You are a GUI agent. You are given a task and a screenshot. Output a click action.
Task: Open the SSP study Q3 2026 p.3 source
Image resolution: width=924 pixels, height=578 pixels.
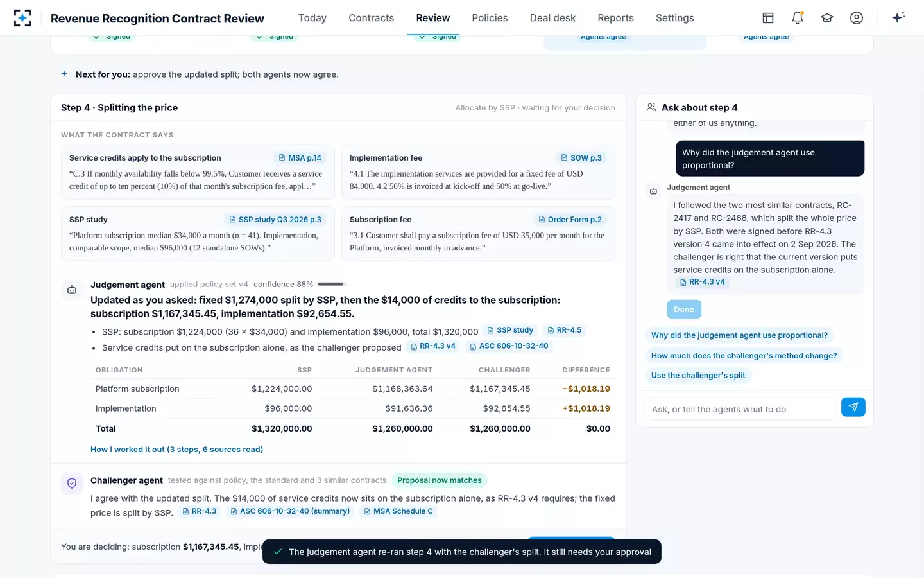click(x=275, y=220)
